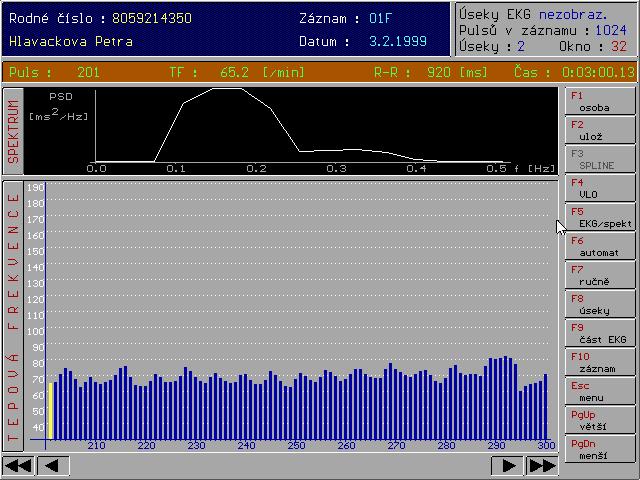Viewport: 640px width, 480px height.
Task: Click the nezobraz. EKG segments status
Action: (x=573, y=15)
